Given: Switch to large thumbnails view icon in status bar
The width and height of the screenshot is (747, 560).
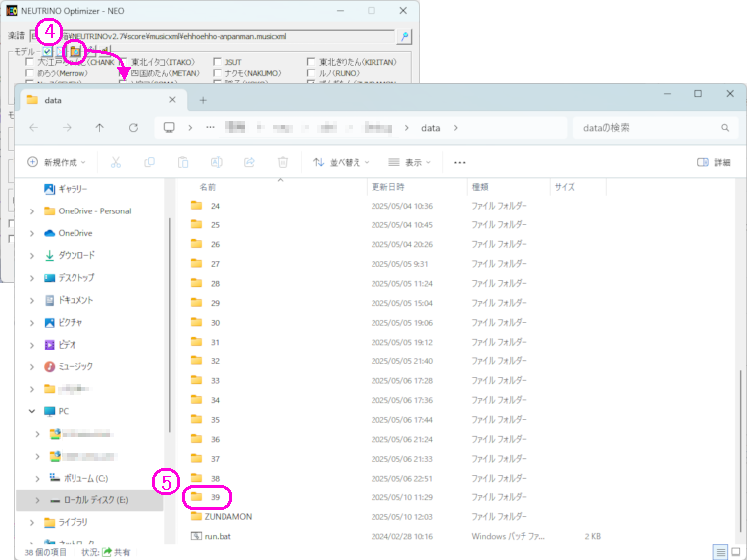Looking at the screenshot, I should point(735,552).
